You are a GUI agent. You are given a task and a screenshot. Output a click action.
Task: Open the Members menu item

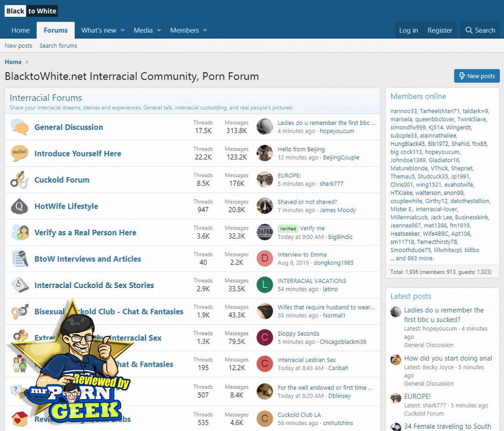point(184,30)
